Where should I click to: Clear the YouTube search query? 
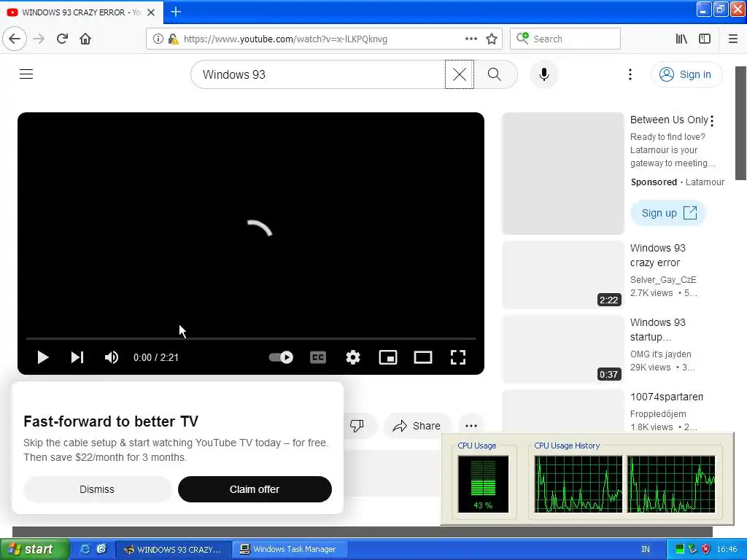[460, 74]
